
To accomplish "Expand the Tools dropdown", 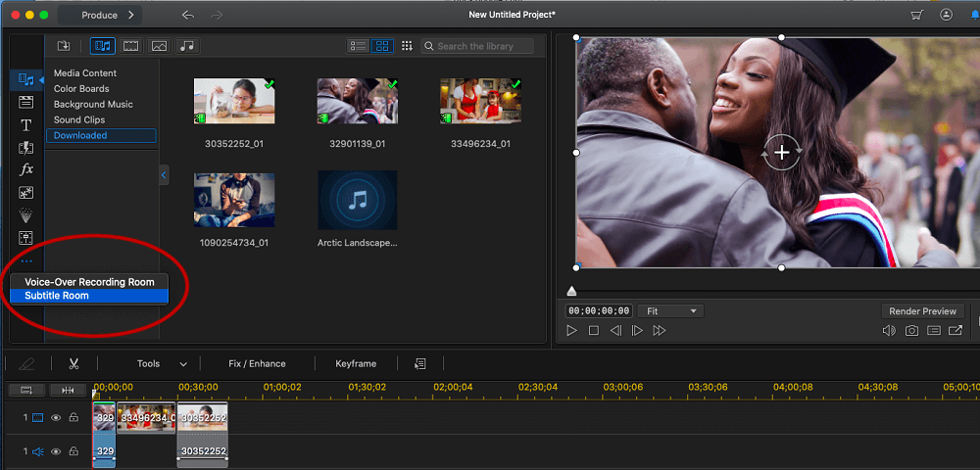I will (162, 364).
